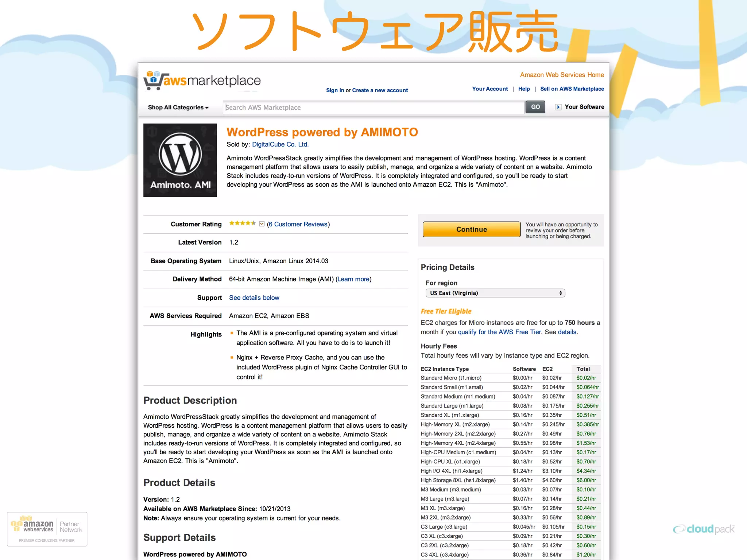Click the Software column header
This screenshot has height=560, width=747.
524,369
